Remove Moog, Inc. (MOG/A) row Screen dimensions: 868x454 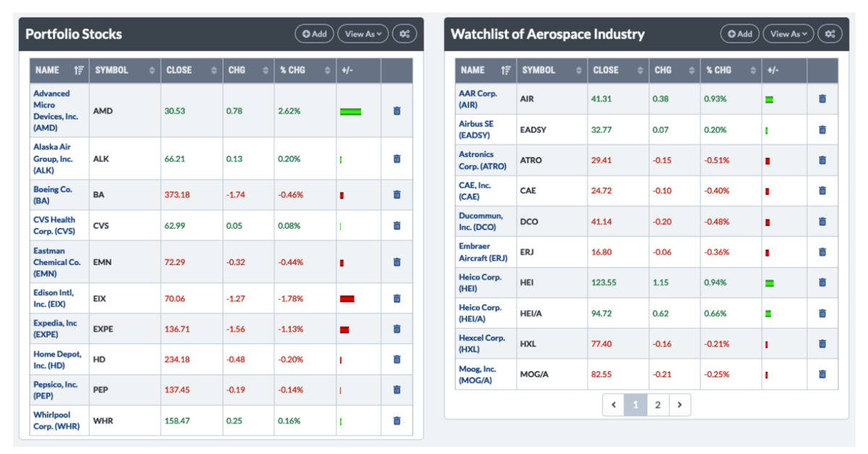[x=822, y=374]
